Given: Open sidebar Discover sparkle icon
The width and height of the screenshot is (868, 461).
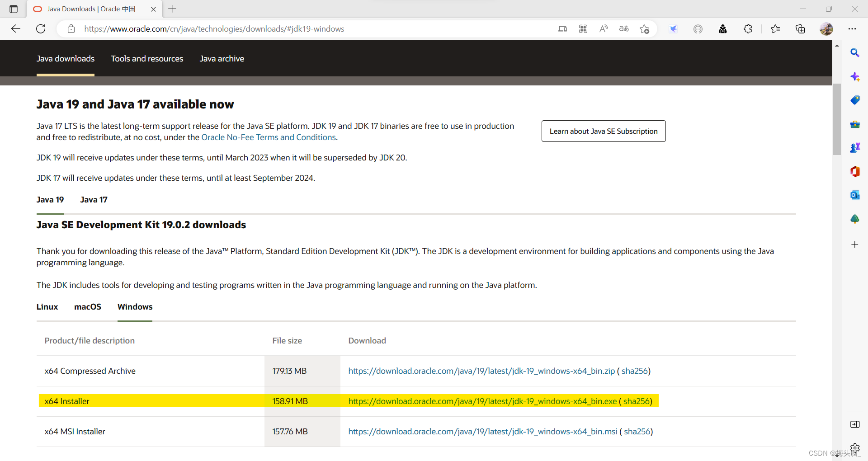Looking at the screenshot, I should (x=855, y=77).
